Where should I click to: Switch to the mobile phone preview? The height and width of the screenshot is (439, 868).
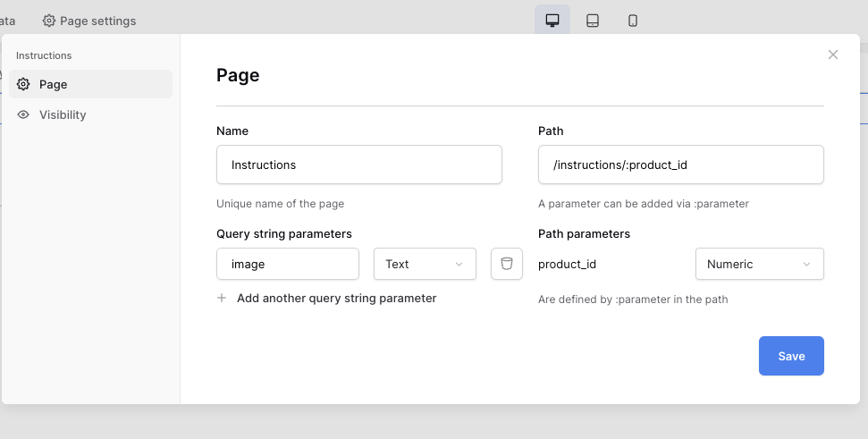pos(633,21)
